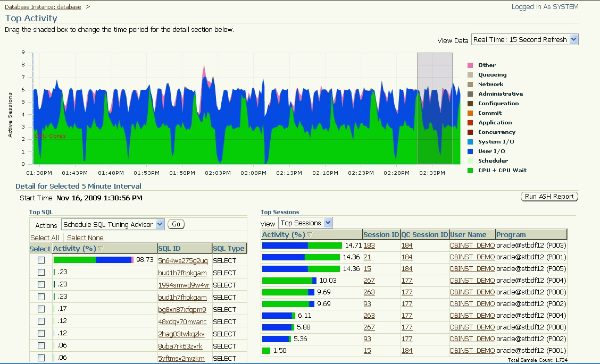Click the Select All link
Image resolution: width=600 pixels, height=364 pixels.
[x=45, y=238]
